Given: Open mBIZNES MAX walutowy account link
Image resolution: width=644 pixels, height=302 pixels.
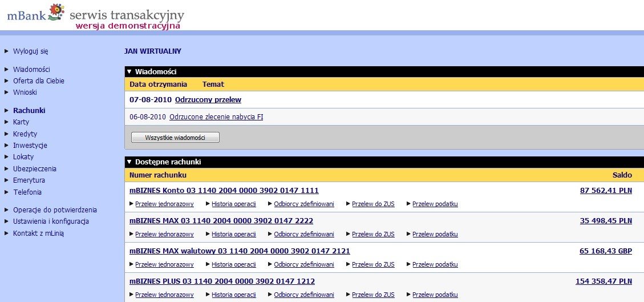Looking at the screenshot, I should click(x=240, y=251).
